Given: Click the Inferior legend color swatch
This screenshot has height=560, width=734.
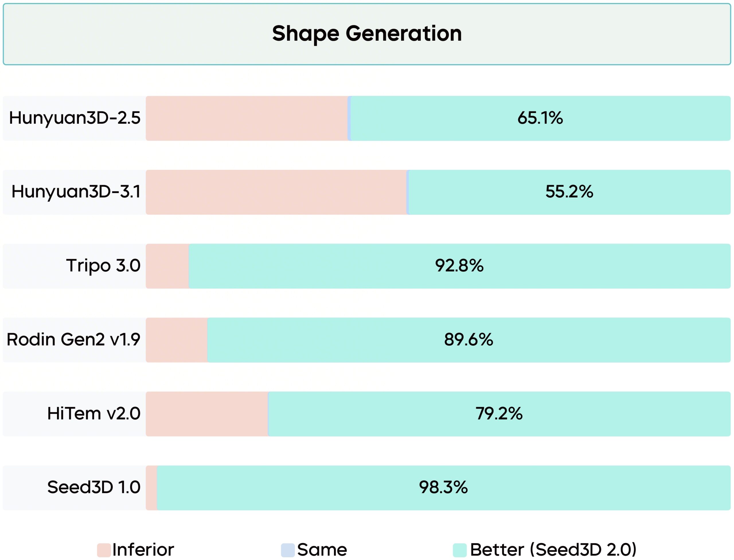Looking at the screenshot, I should (x=104, y=550).
